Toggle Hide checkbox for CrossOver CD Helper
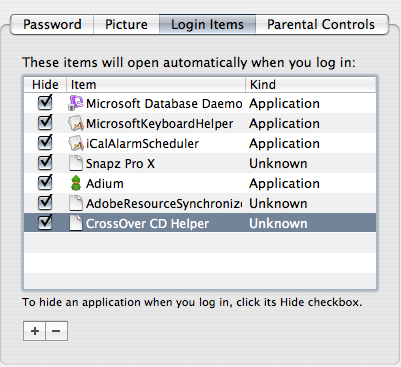Screen dimensions: 401x367 coord(45,223)
